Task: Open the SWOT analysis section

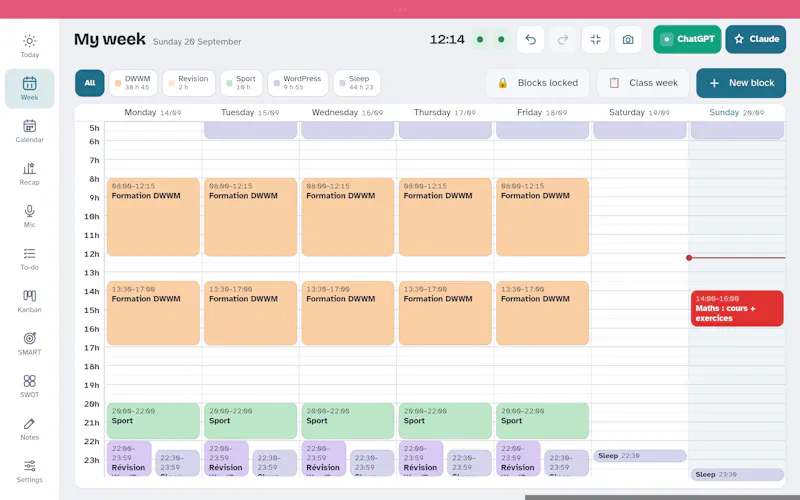Action: (30, 386)
